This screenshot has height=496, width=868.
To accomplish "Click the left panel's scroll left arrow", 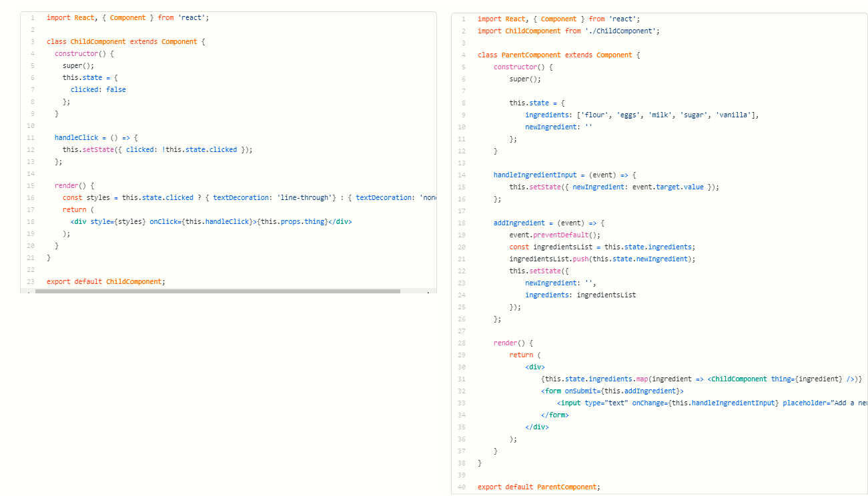I will click(29, 292).
